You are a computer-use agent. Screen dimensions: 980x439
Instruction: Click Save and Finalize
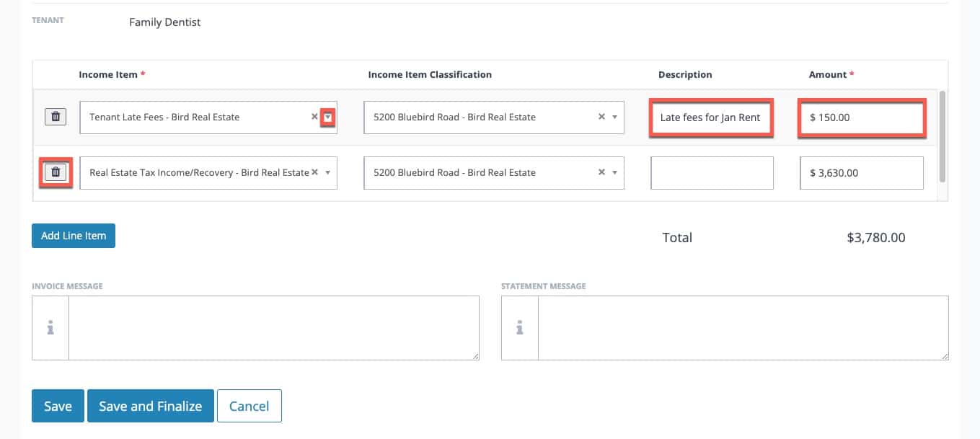150,406
